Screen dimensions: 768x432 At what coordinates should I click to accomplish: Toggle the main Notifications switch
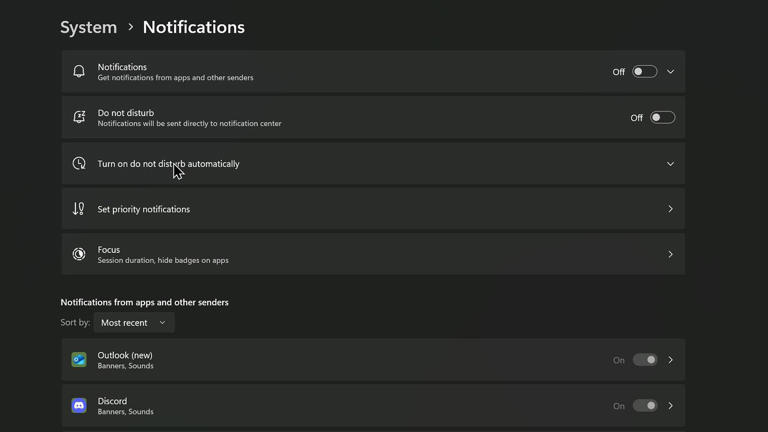click(645, 72)
